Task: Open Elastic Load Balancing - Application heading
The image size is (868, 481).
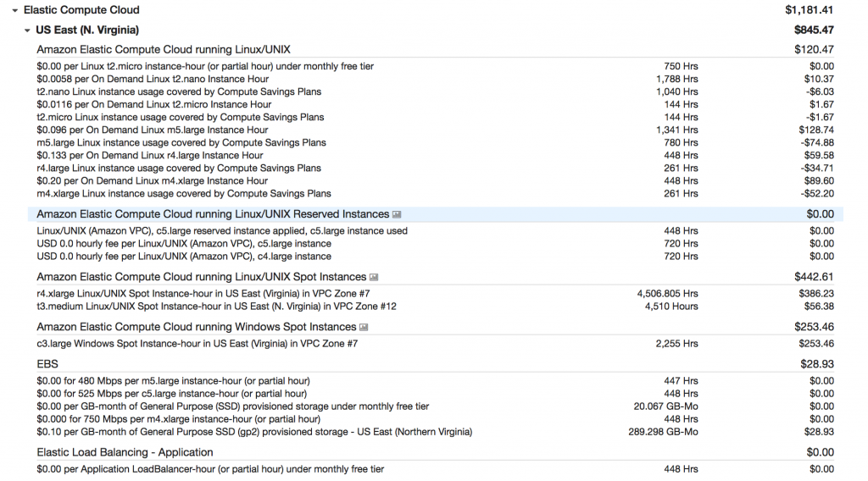Action: [x=123, y=453]
